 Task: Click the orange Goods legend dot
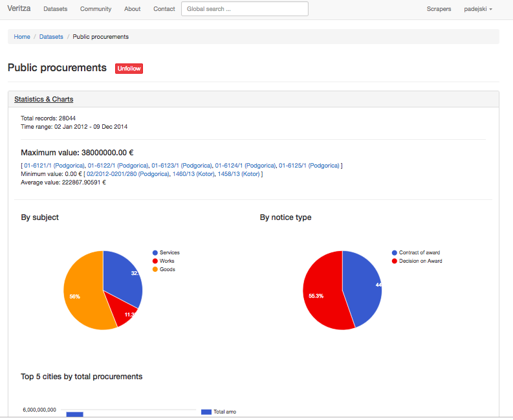pos(155,269)
